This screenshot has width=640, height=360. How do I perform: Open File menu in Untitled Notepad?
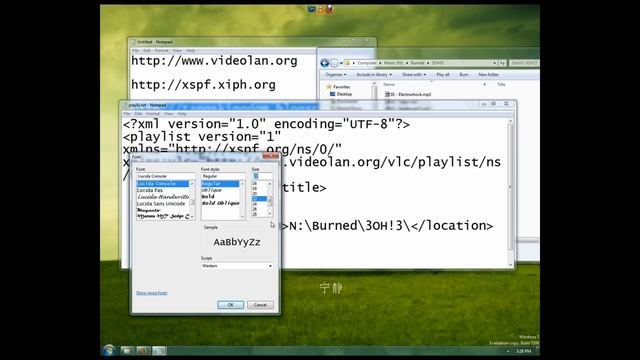(x=135, y=51)
